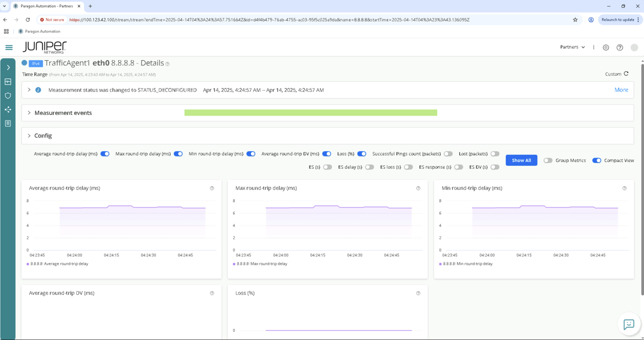Click the shield icon in the sidebar

[x=8, y=95]
